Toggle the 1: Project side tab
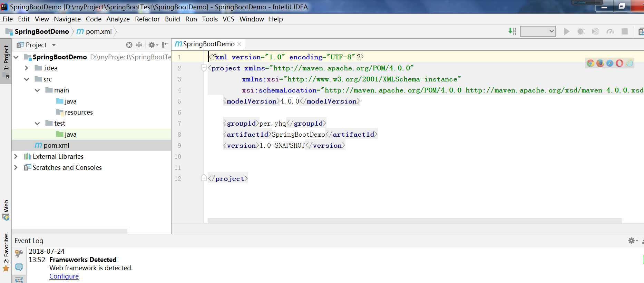 click(x=6, y=61)
